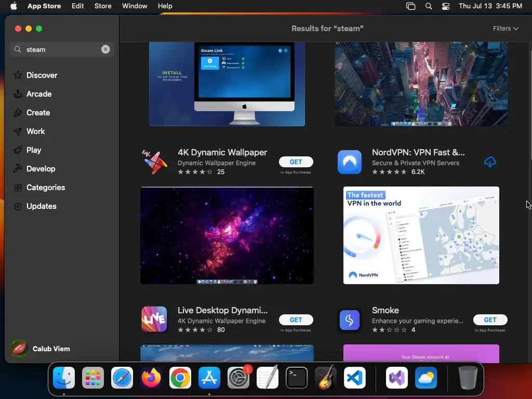Open the Window menu
This screenshot has width=532, height=399.
(135, 6)
